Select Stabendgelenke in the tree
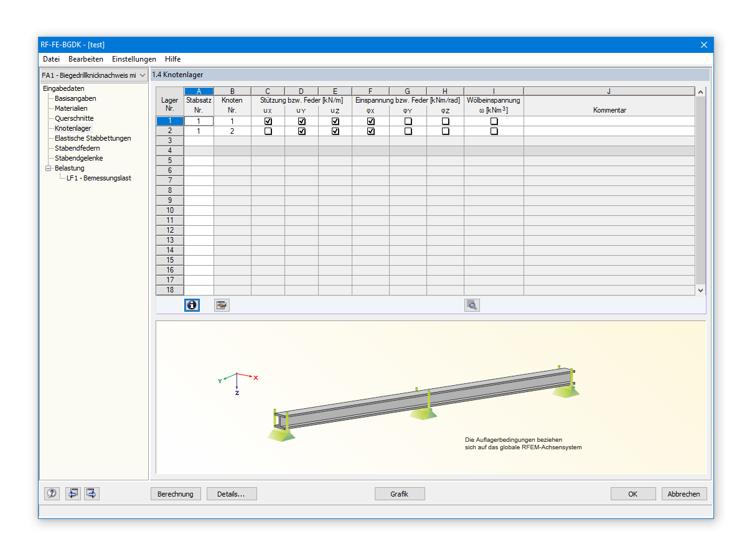 point(79,158)
